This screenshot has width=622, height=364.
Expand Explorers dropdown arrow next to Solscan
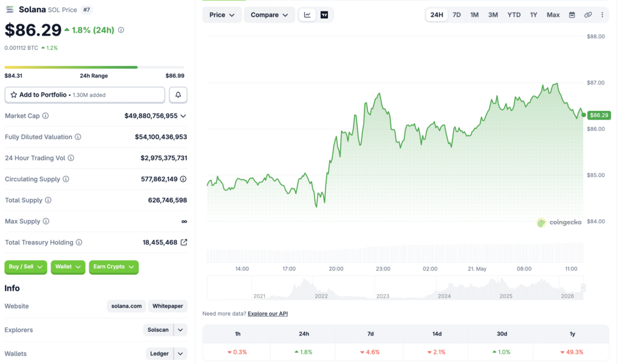180,329
